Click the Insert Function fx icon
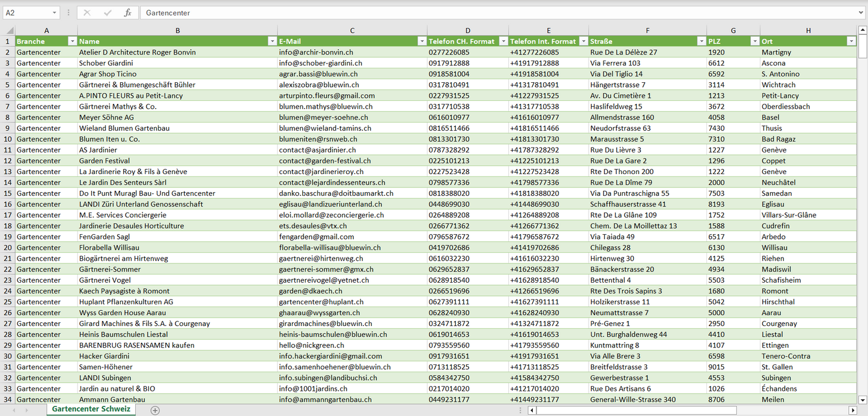The image size is (868, 416). 127,13
